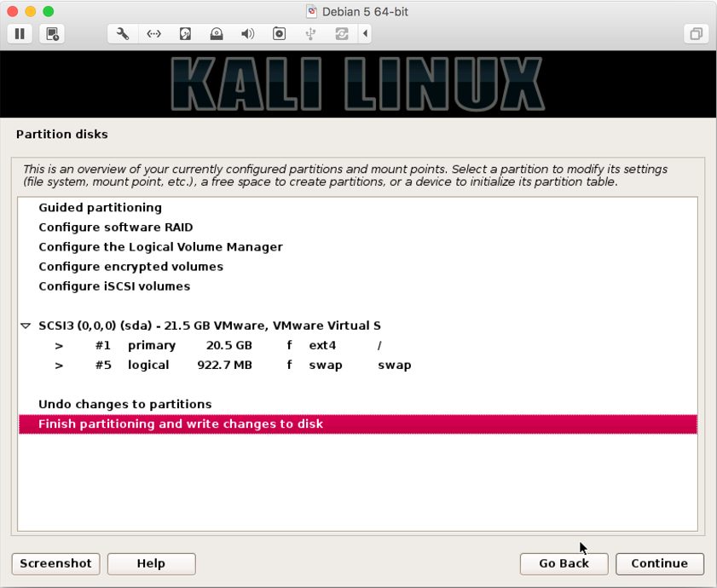The width and height of the screenshot is (717, 588).
Task: Open the sound device speaker icon
Action: pyautogui.click(x=247, y=34)
